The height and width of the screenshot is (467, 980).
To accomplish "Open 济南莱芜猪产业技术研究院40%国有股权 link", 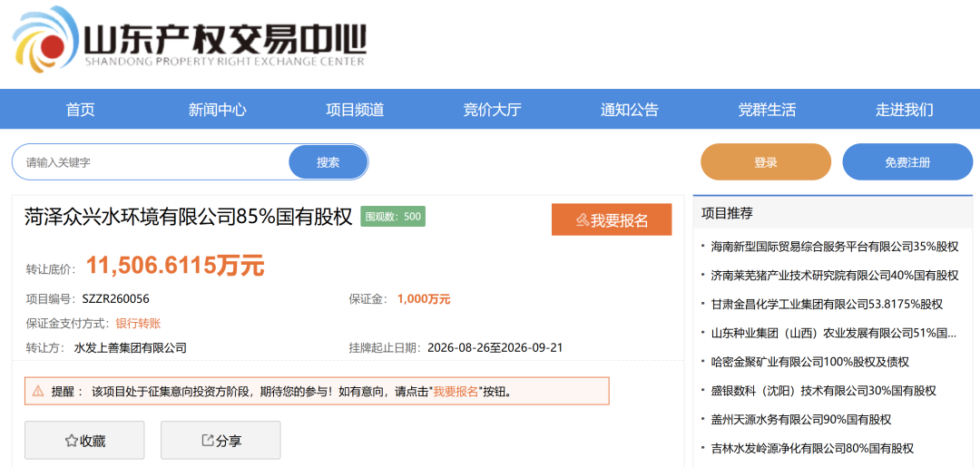I will coord(835,276).
